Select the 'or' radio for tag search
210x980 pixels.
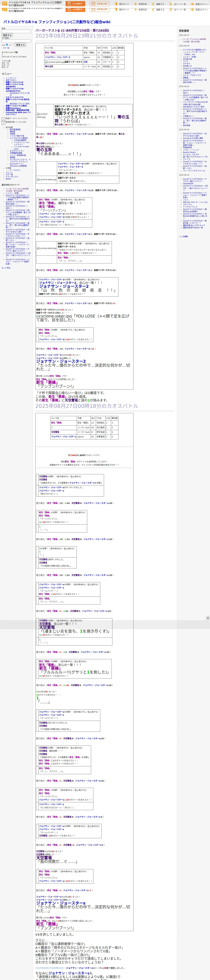point(13,45)
